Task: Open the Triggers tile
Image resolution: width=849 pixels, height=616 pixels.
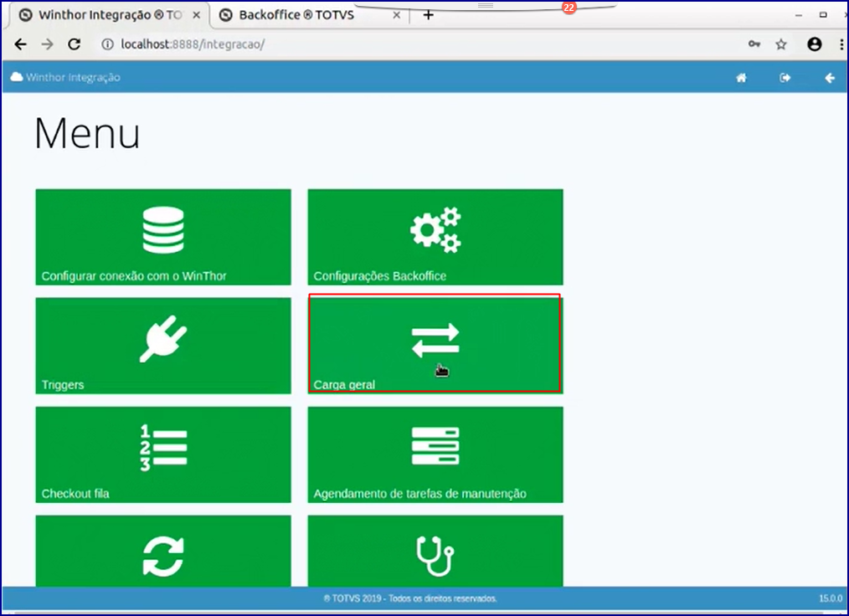Action: coord(163,346)
